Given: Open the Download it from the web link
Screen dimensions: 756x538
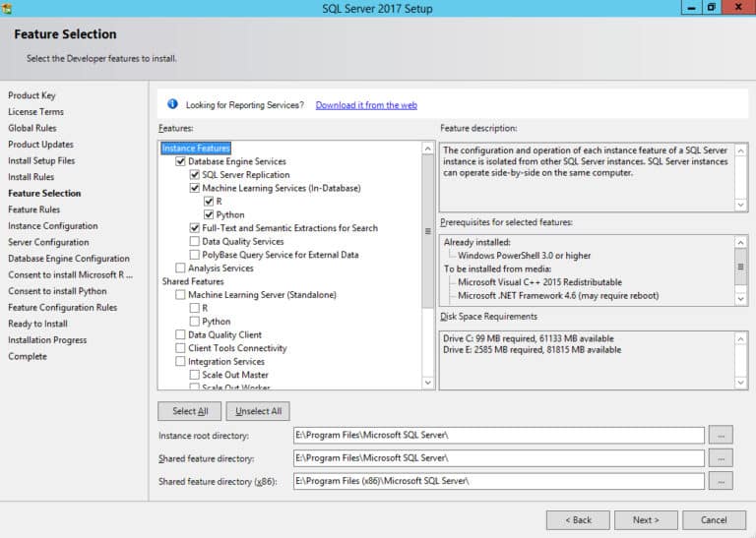Looking at the screenshot, I should (x=366, y=105).
